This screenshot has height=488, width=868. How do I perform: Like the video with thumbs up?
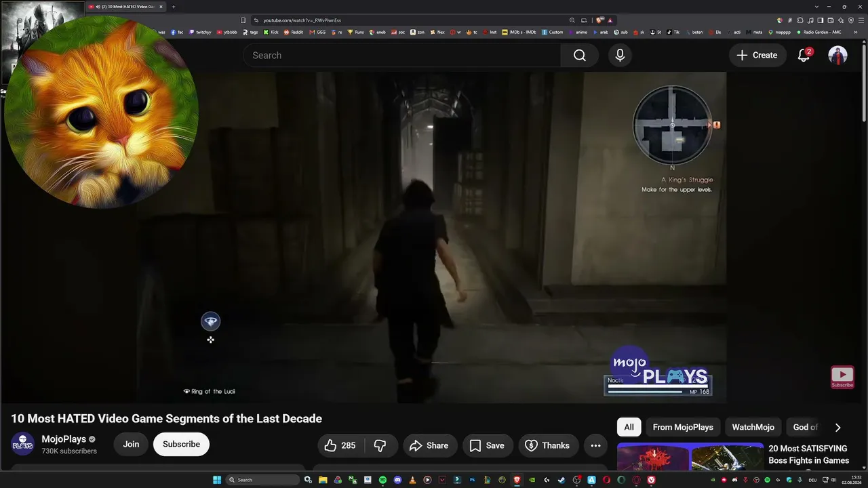(x=341, y=445)
